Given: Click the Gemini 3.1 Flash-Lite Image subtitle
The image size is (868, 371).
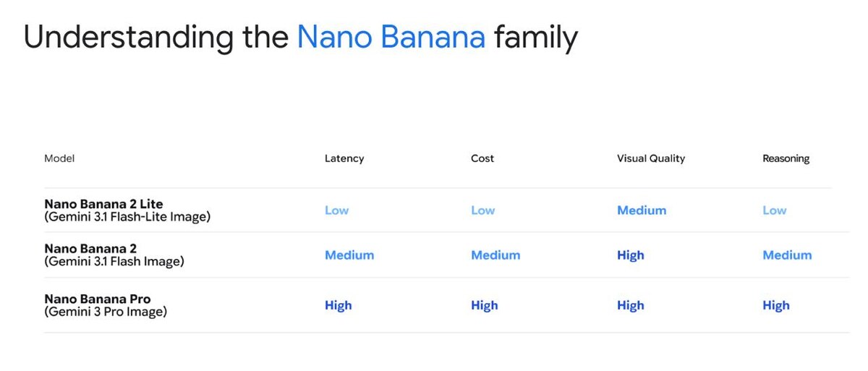Looking at the screenshot, I should pos(127,216).
